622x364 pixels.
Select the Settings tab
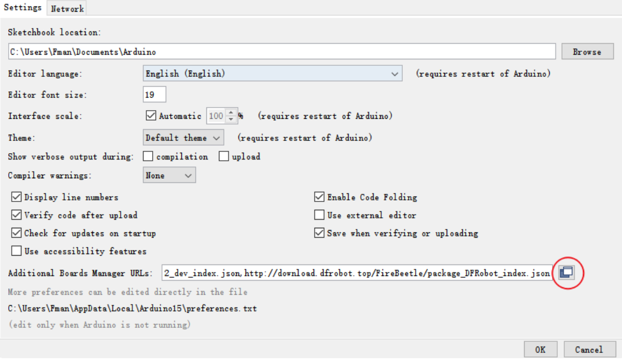[23, 8]
